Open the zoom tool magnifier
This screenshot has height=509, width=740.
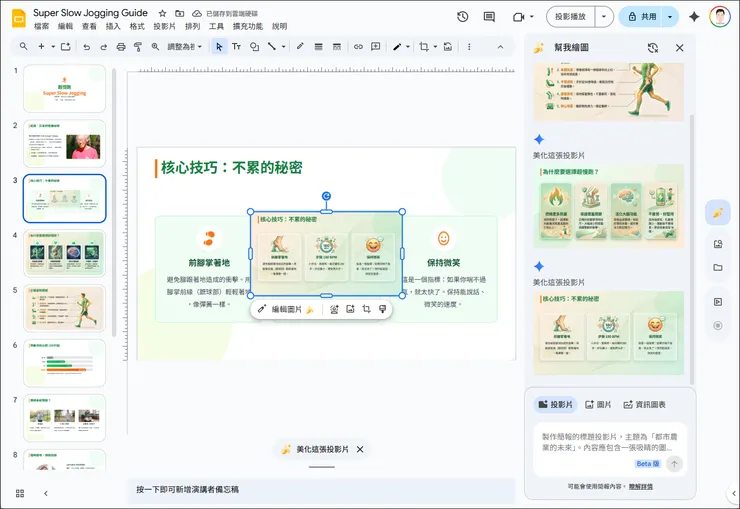[155, 47]
